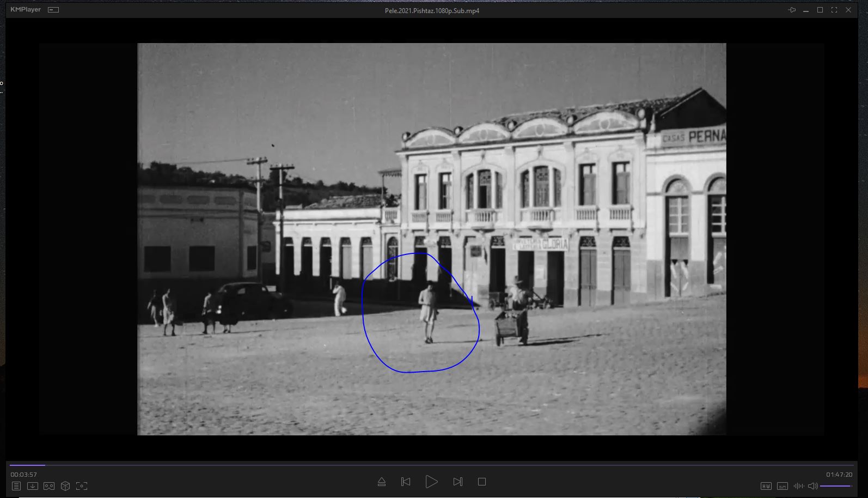Skip to the previous track
The image size is (868, 498).
tap(406, 482)
